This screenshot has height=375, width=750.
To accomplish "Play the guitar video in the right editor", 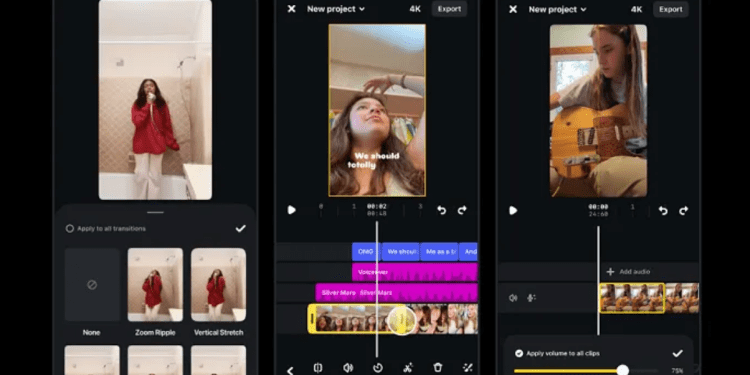I will click(x=513, y=210).
